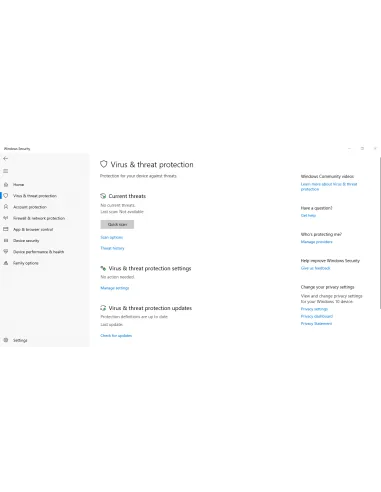Viewport: 381px width, 492px height.
Task: Click the Settings gear icon
Action: [6, 340]
